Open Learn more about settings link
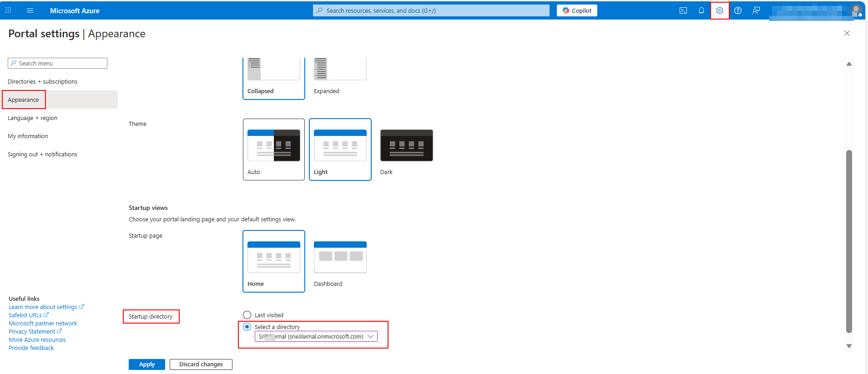868x374 pixels. pos(46,307)
